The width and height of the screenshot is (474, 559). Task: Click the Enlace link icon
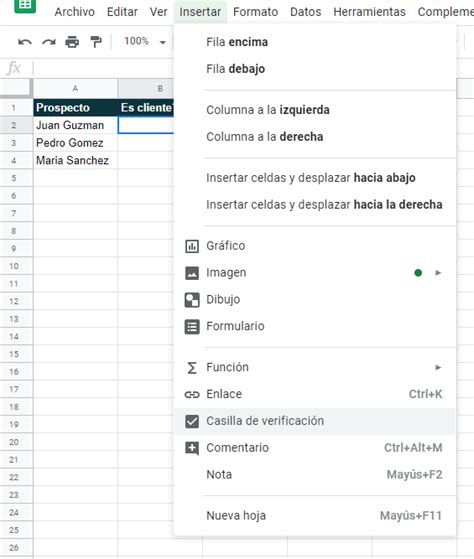192,394
